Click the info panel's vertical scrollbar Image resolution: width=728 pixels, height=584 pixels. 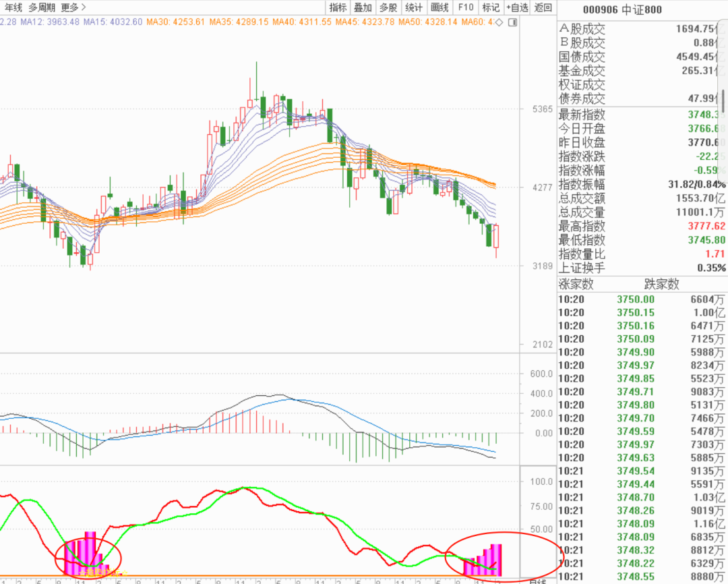pyautogui.click(x=723, y=100)
